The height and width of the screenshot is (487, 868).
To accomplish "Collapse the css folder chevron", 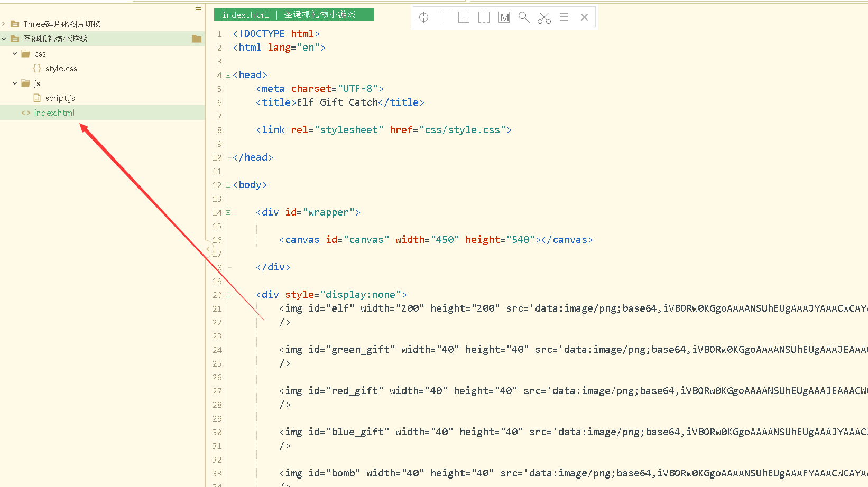I will click(x=15, y=53).
